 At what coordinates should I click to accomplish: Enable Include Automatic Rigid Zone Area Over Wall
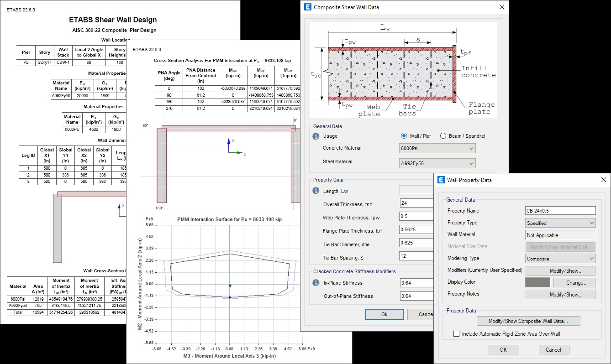pos(456,334)
